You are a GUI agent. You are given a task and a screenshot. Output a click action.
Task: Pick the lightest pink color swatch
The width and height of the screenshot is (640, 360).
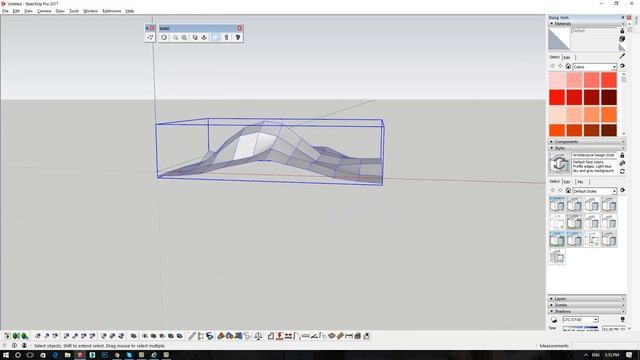click(x=557, y=80)
